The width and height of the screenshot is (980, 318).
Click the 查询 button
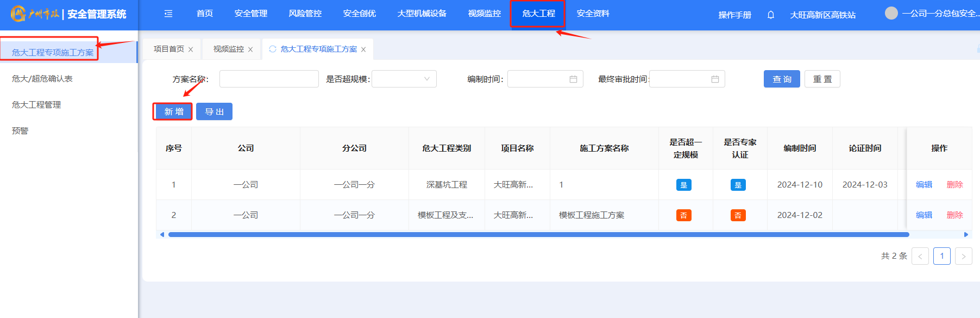(x=781, y=79)
